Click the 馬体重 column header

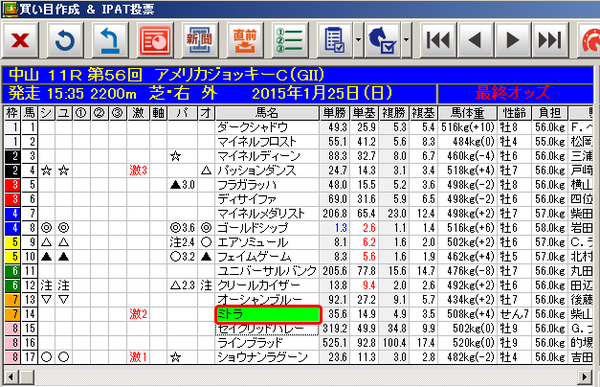tap(468, 113)
